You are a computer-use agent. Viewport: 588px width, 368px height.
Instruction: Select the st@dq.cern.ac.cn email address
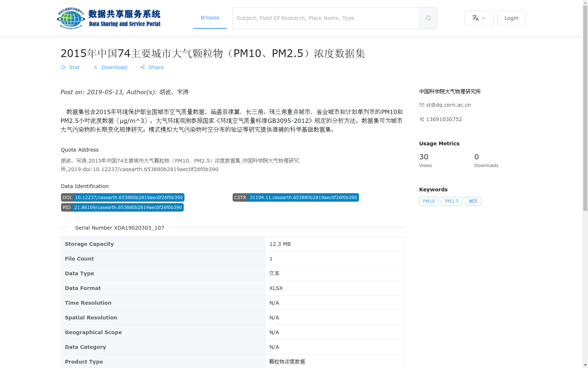(x=448, y=105)
